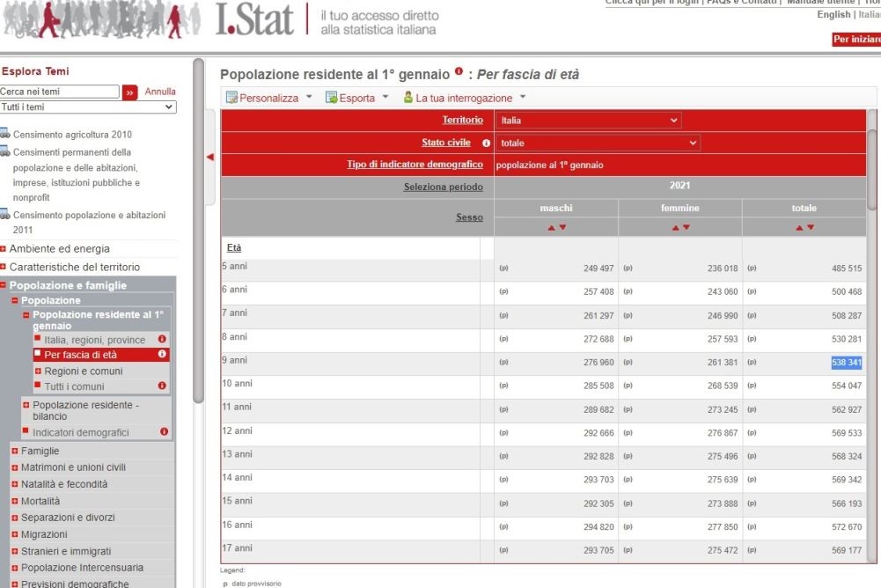Switch language to English
The width and height of the screenshot is (881, 588).
pyautogui.click(x=833, y=14)
